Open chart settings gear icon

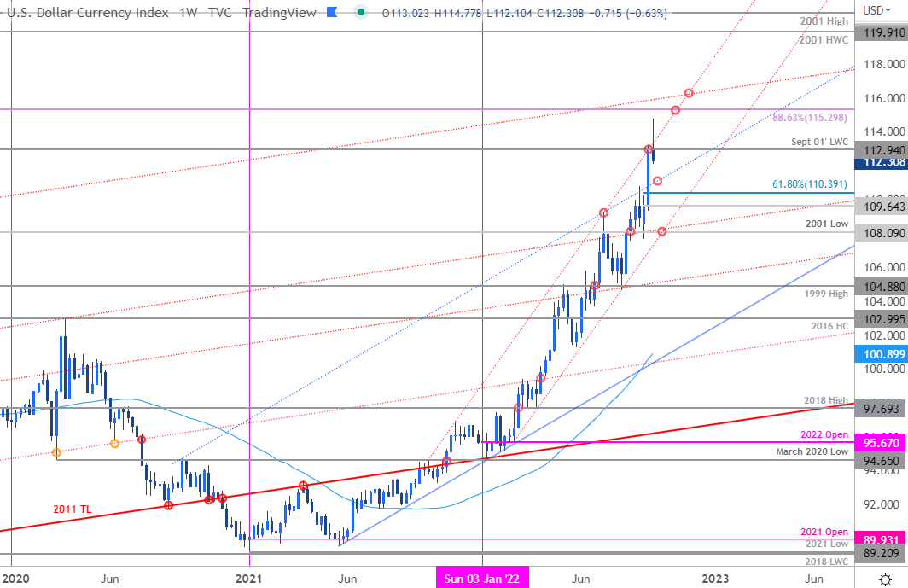pos(885,579)
